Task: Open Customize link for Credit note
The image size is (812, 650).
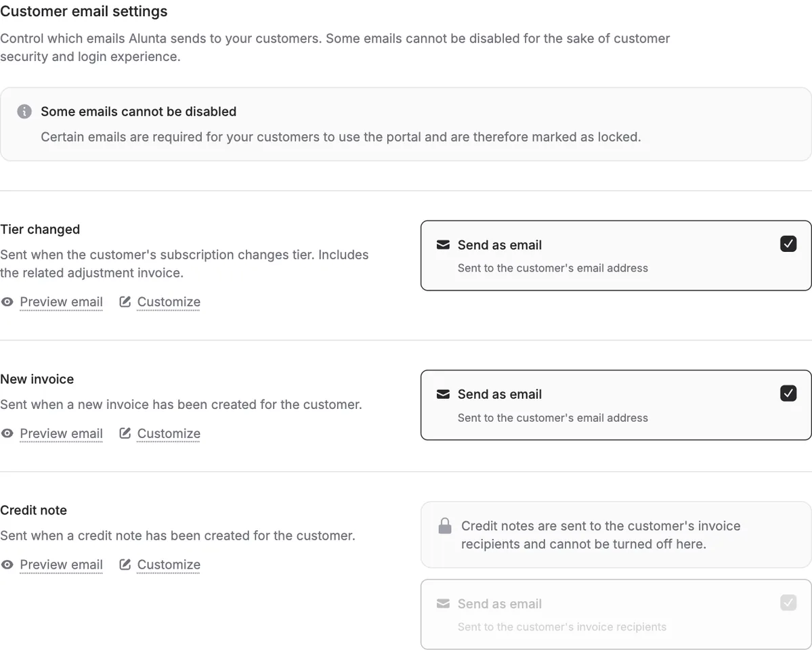Action: pyautogui.click(x=169, y=565)
